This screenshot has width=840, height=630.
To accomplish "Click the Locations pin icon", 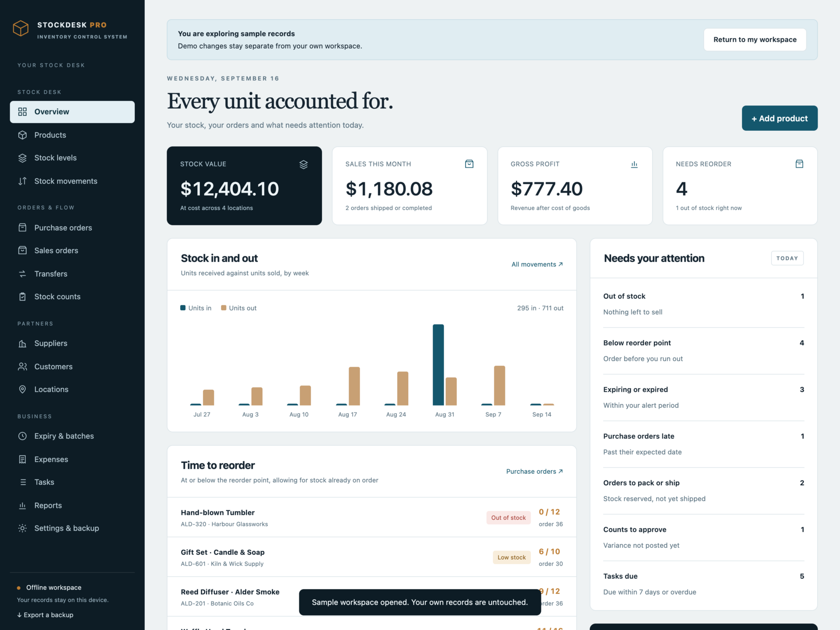I will 22,389.
